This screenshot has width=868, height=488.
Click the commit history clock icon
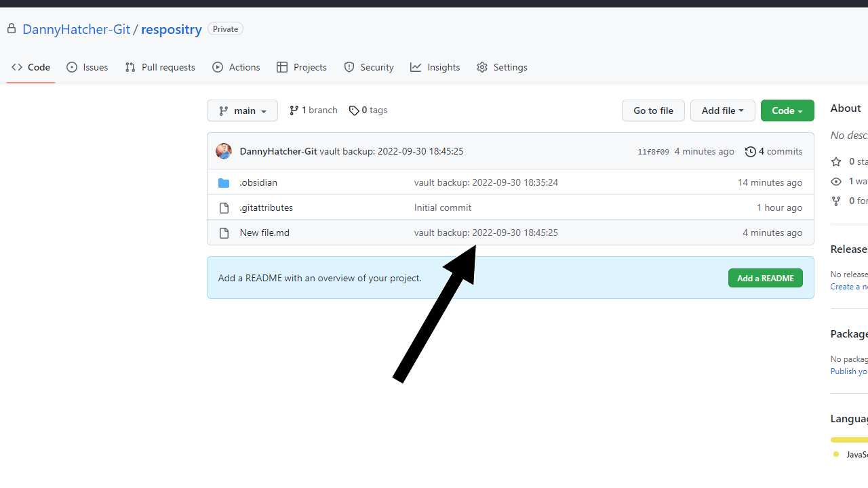click(750, 152)
